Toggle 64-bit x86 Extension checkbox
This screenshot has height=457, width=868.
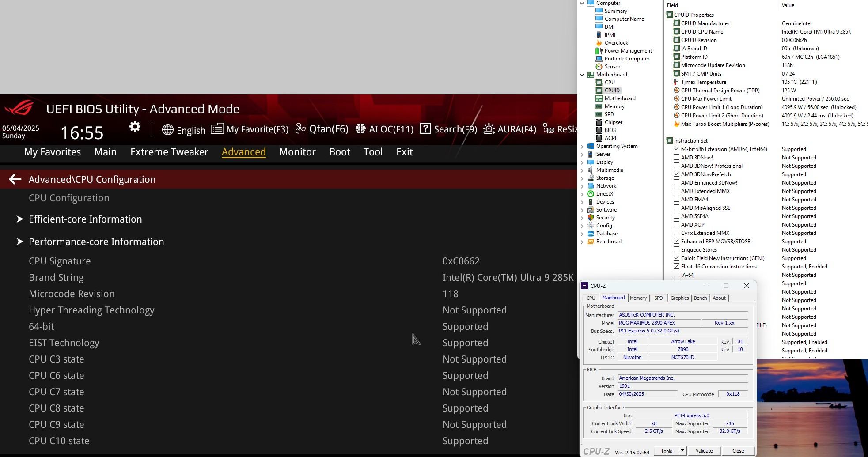pyautogui.click(x=676, y=149)
